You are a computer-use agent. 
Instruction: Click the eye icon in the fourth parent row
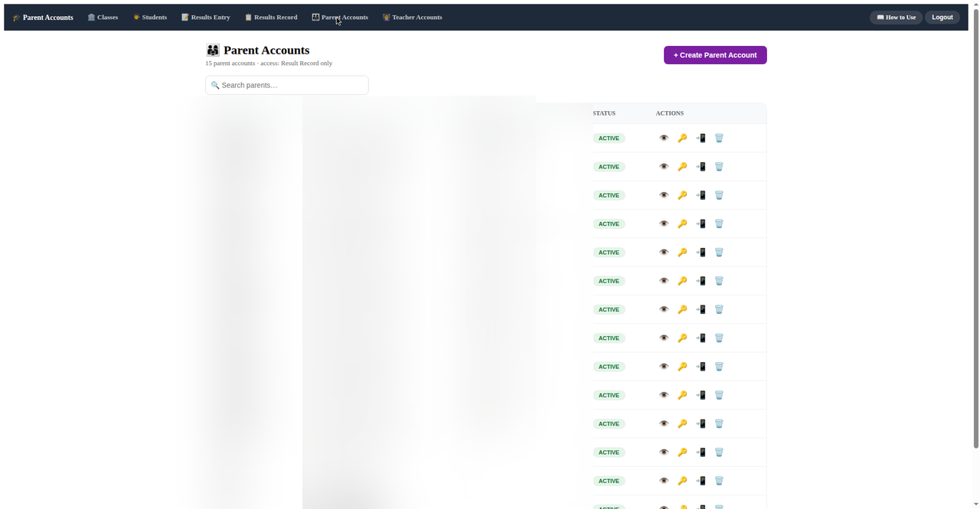[664, 224]
